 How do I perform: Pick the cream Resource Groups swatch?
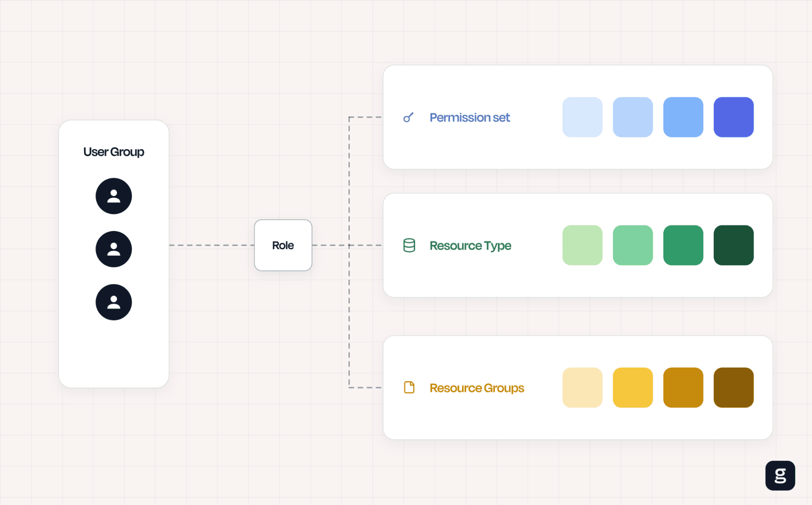[x=582, y=387]
